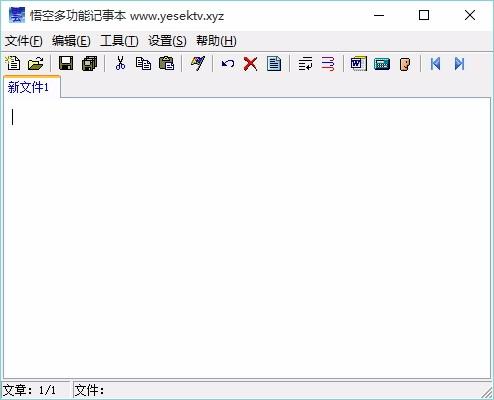Open a file with folder icon
This screenshot has width=494, height=400.
click(36, 63)
